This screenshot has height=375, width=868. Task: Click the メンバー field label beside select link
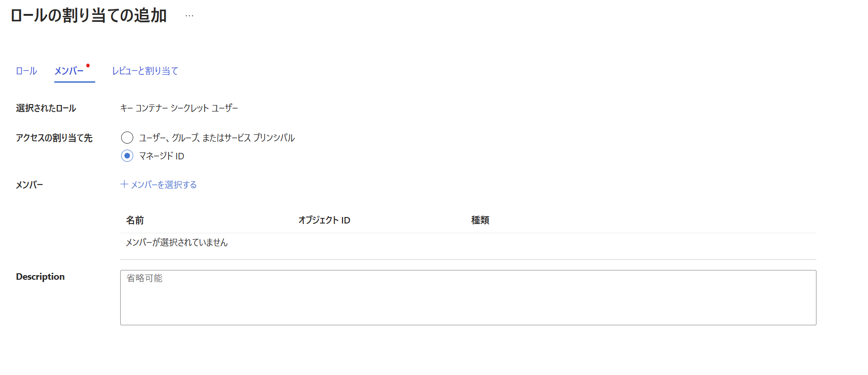pos(30,185)
